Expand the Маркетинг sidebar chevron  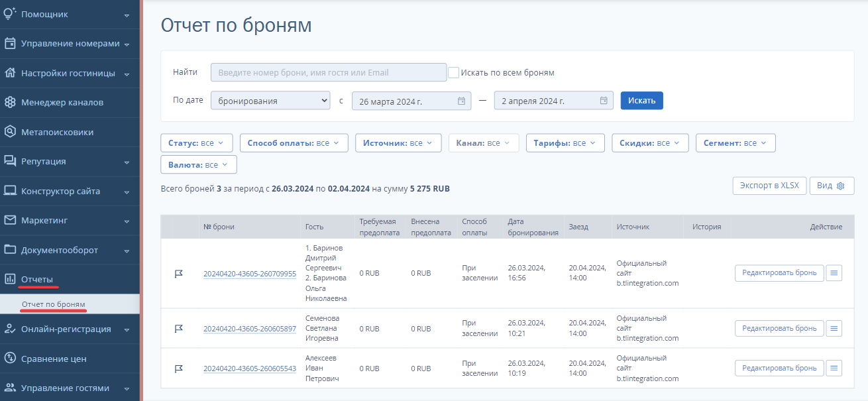[127, 221]
